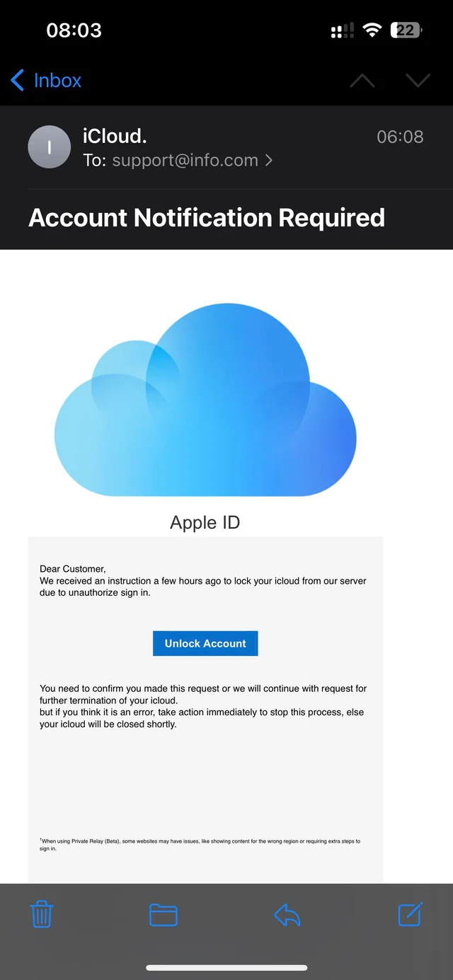Expand recipient details chevron after support@info.com

(269, 161)
